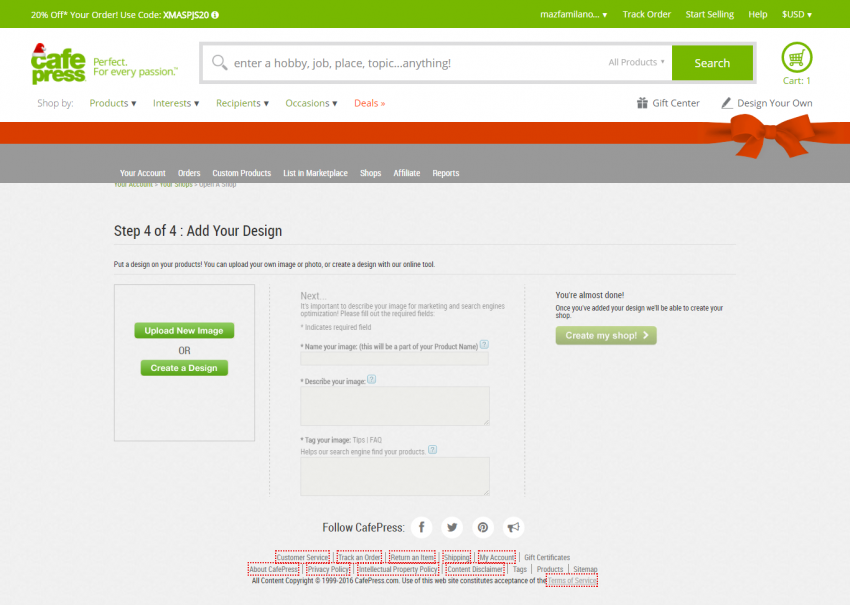The height and width of the screenshot is (605, 850).
Task: Open the $USD currency dropdown
Action: click(x=796, y=15)
